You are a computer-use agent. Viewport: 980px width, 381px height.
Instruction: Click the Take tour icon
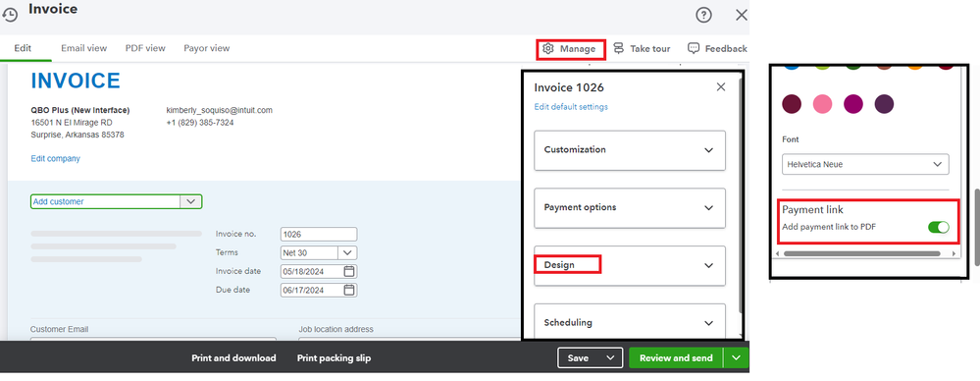619,49
